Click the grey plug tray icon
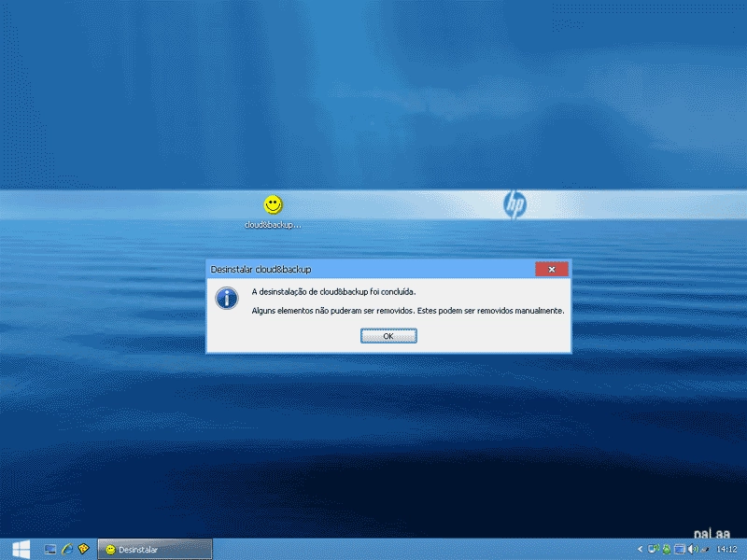The width and height of the screenshot is (747, 560). [x=705, y=550]
